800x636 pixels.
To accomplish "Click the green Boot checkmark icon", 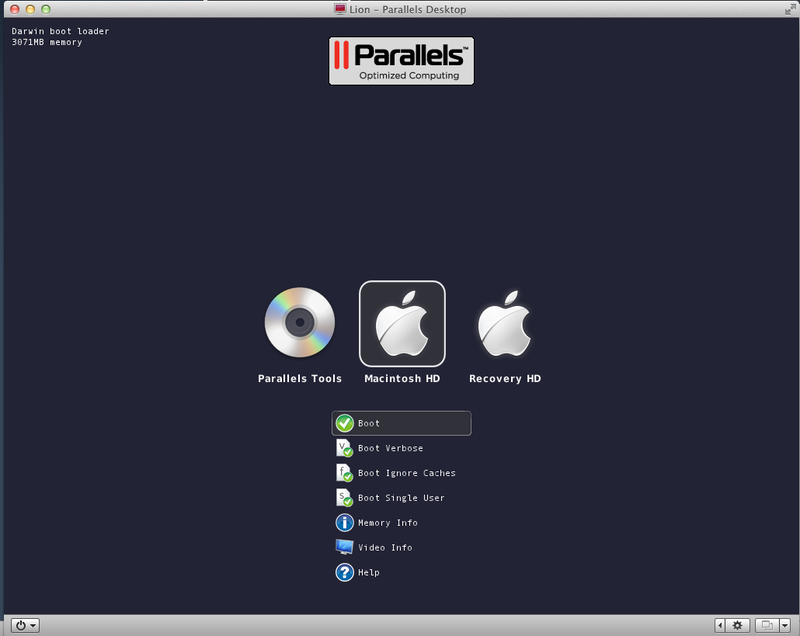I will pos(345,423).
